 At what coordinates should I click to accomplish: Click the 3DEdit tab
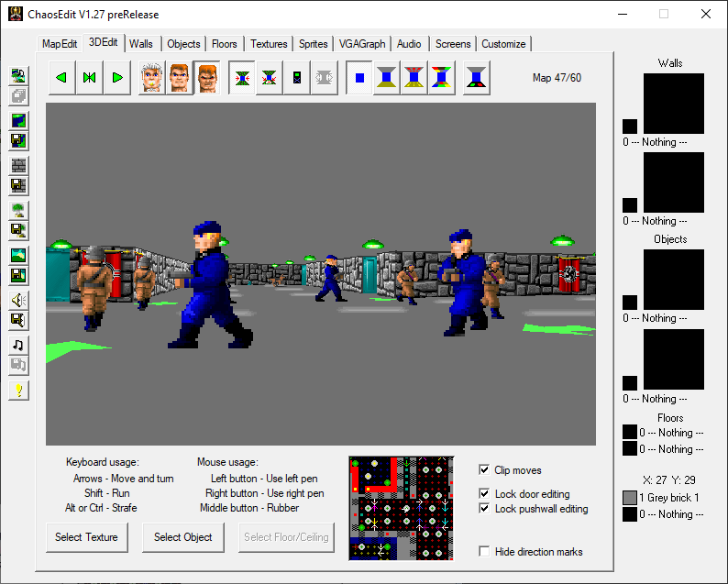coord(103,43)
